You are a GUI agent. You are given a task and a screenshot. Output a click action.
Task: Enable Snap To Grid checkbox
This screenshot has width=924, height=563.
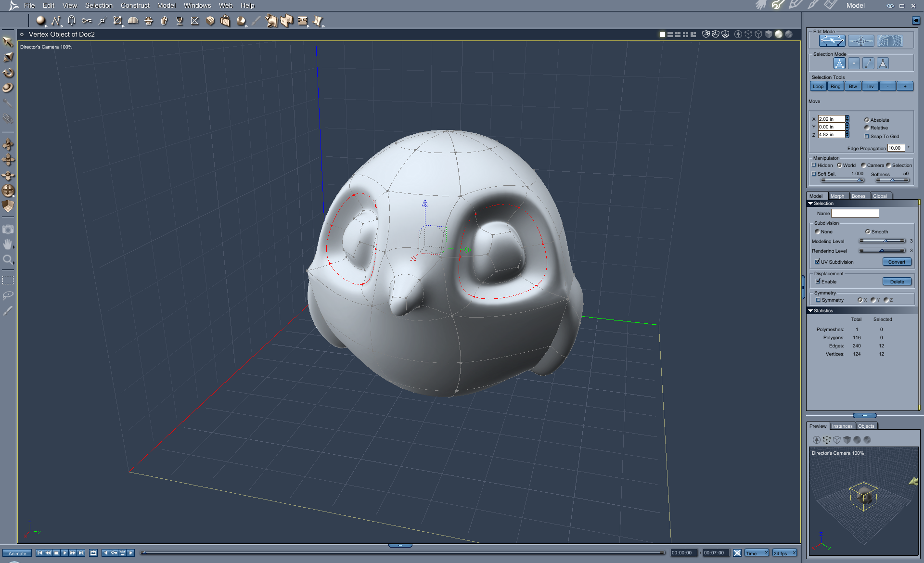(867, 137)
